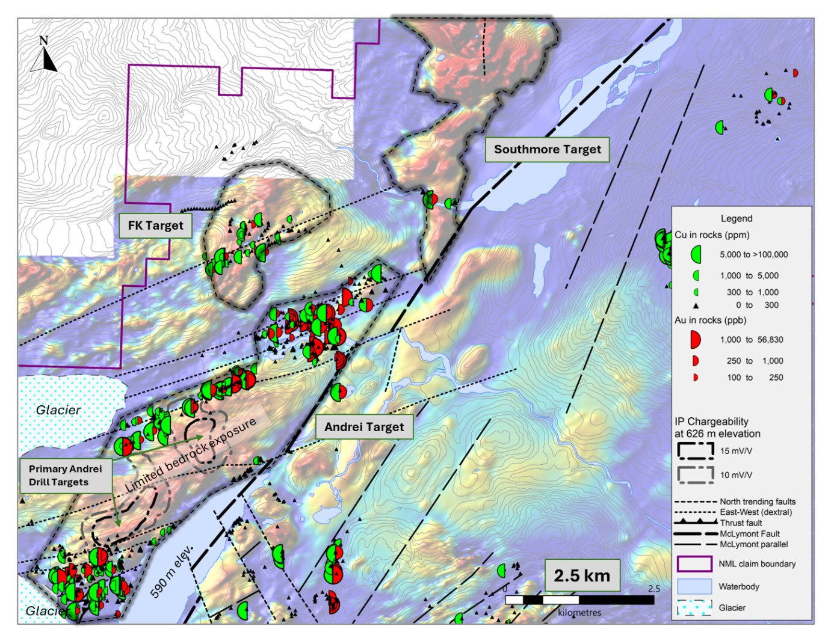The height and width of the screenshot is (644, 834).
Task: Select the Limited bedrock exposure text
Action: click(191, 454)
